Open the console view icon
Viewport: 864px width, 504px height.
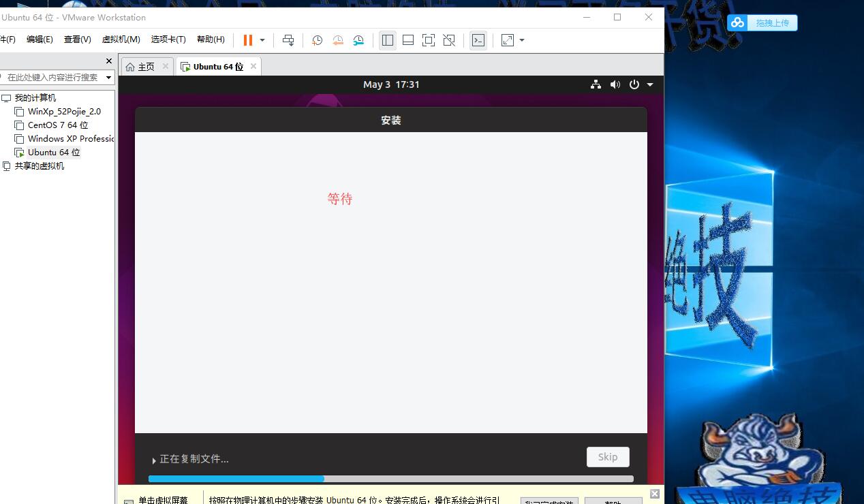click(x=478, y=40)
